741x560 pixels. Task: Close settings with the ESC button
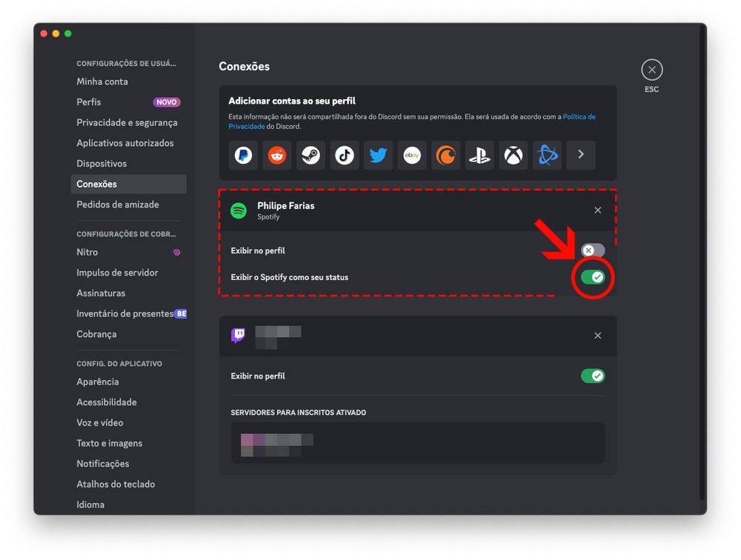point(651,70)
